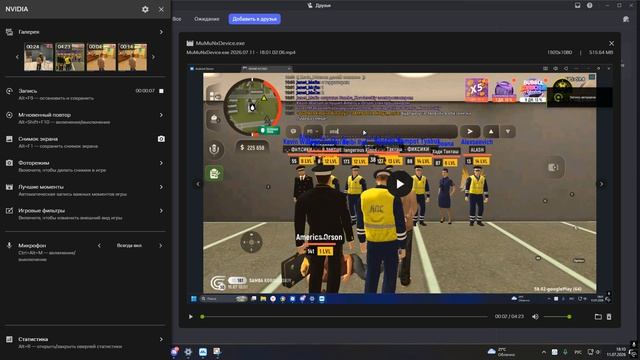Expand Мгновенный повтор options
This screenshot has height=360, width=640.
[x=161, y=115]
